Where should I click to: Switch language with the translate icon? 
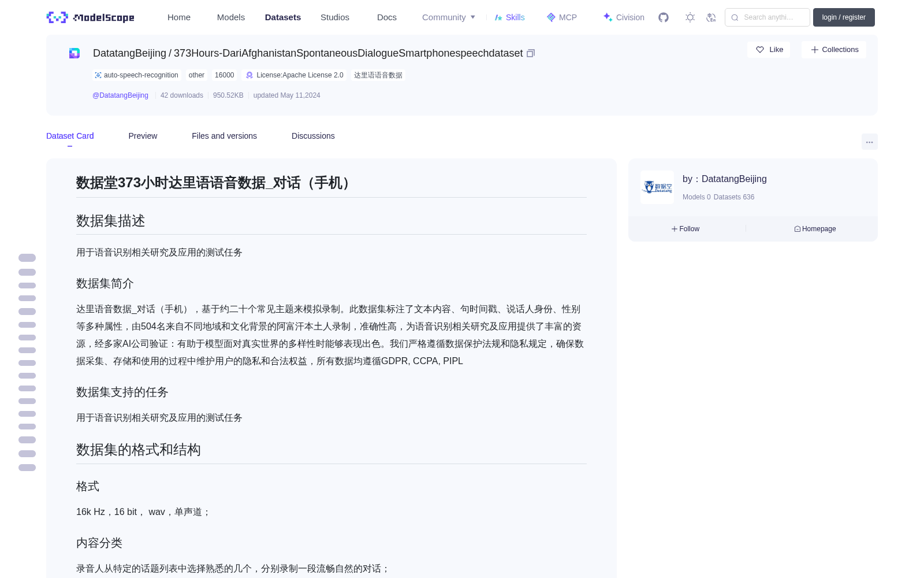[x=711, y=17]
